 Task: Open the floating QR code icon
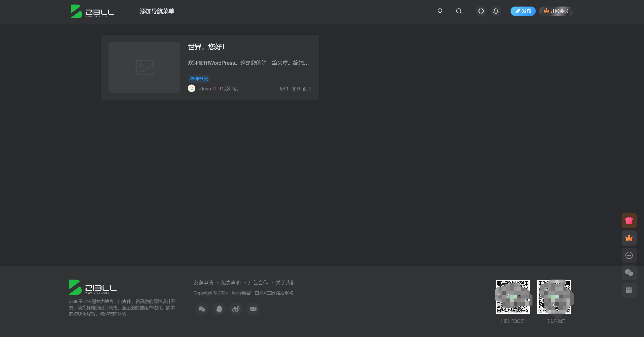click(x=629, y=290)
